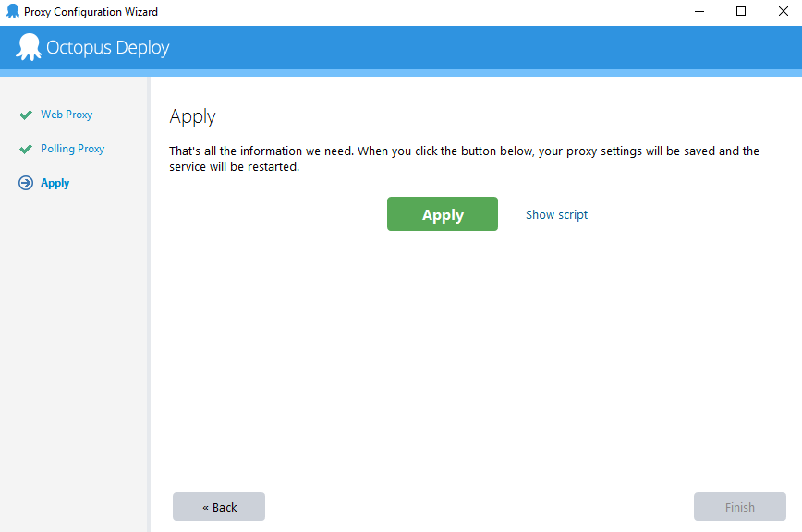Select the Apply step in sidebar
The image size is (802, 532).
tap(55, 183)
